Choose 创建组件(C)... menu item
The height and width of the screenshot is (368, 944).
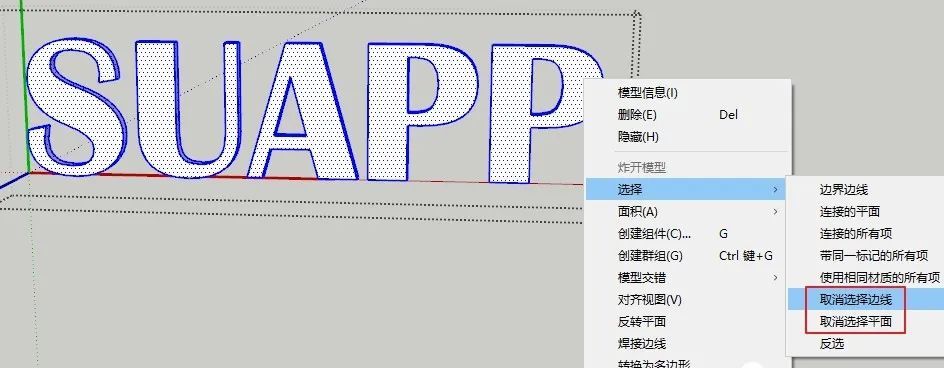686,234
